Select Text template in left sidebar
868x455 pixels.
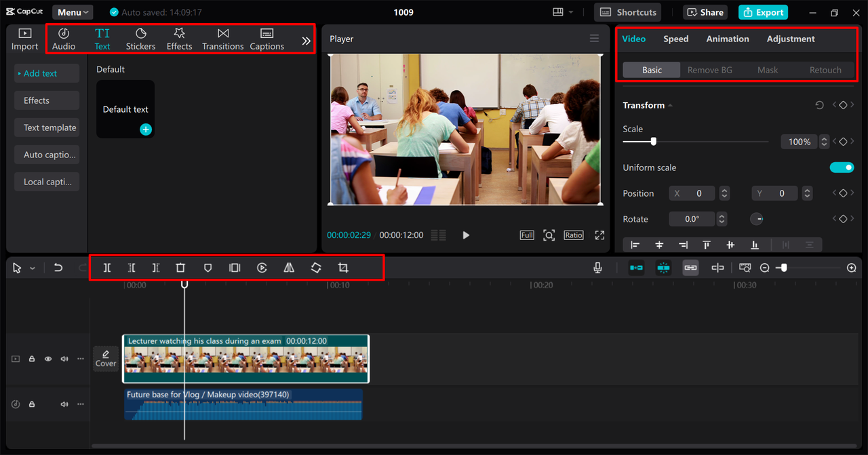[47, 127]
